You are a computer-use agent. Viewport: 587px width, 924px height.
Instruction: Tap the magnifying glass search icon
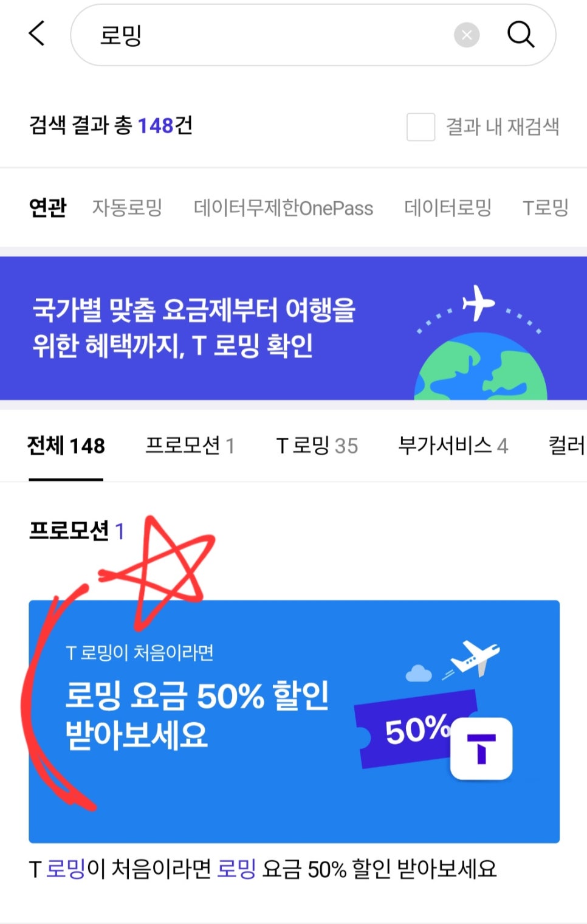521,35
